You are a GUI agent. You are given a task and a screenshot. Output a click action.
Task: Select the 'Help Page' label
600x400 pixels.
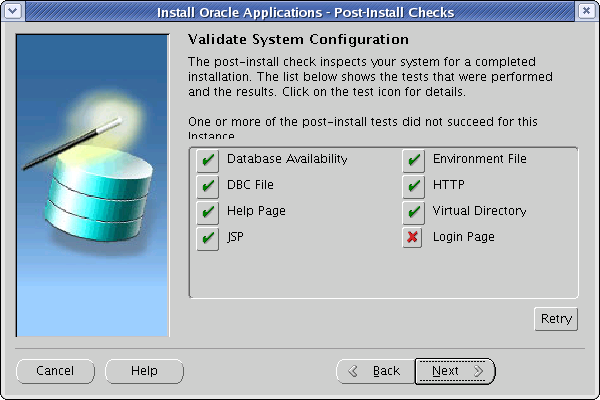(256, 211)
